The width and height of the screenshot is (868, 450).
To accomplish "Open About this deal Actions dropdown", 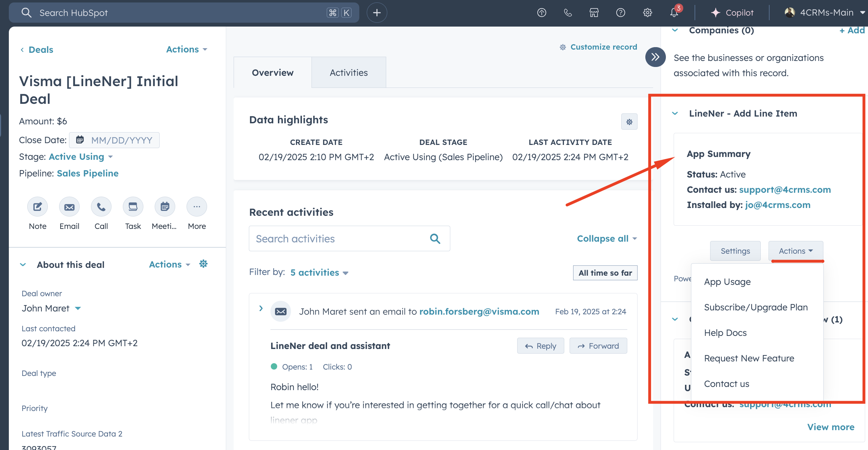I will 170,264.
